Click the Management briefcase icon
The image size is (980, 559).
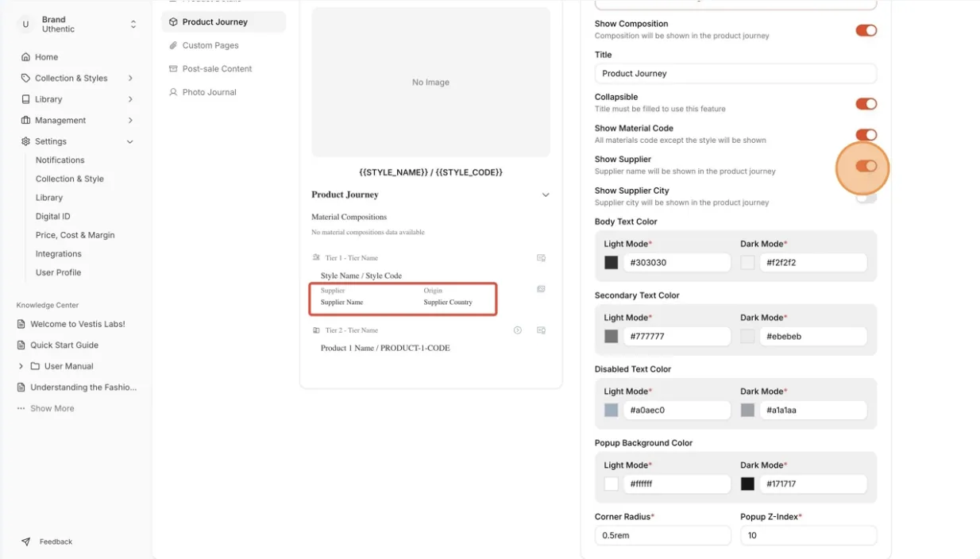tap(25, 120)
